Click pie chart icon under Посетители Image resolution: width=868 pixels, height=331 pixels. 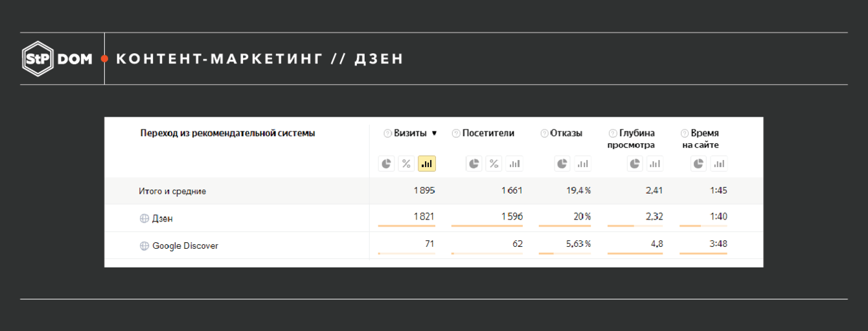[474, 164]
